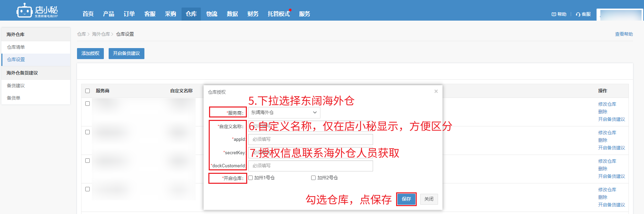This screenshot has height=214, width=644.
Task: Expand the 服务商 dropdown showing 东阔海外仓
Action: tap(284, 112)
